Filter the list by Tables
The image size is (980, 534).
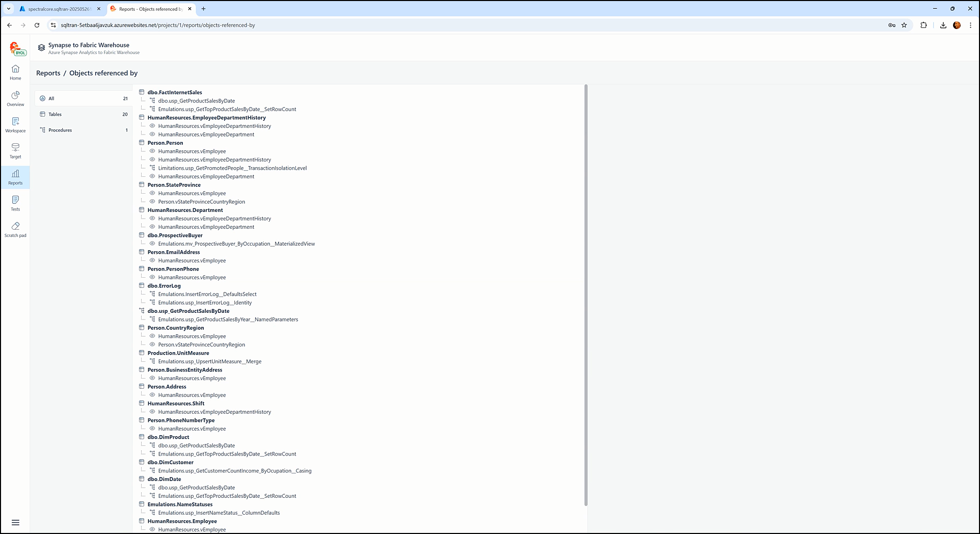click(x=84, y=114)
